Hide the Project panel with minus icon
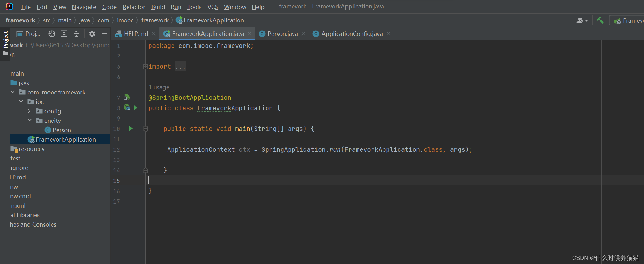The height and width of the screenshot is (264, 644). pos(104,34)
